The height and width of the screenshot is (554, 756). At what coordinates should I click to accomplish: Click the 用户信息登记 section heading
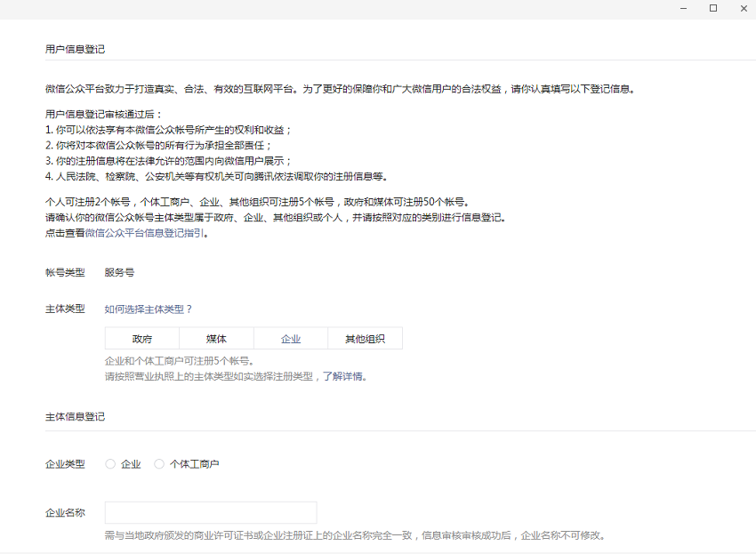tap(75, 49)
